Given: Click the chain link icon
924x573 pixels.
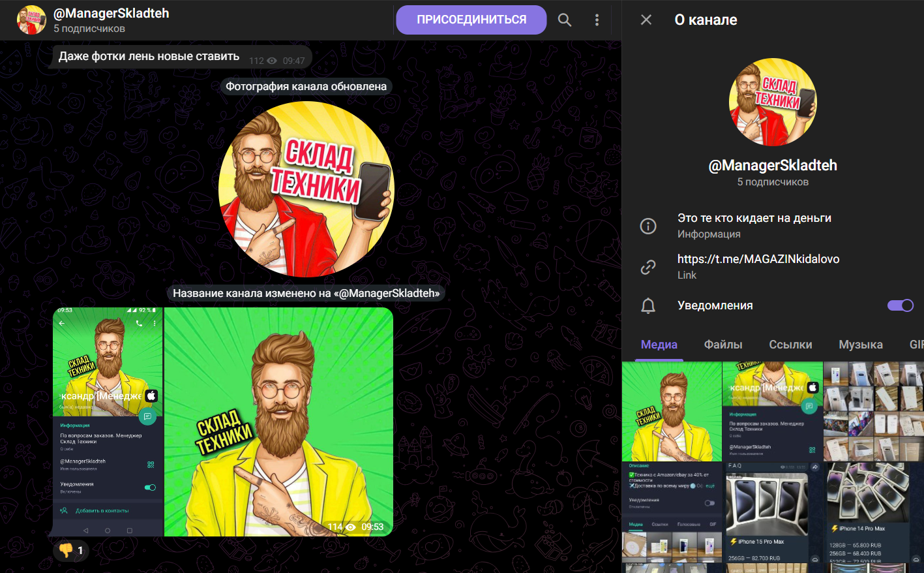Looking at the screenshot, I should pyautogui.click(x=648, y=267).
